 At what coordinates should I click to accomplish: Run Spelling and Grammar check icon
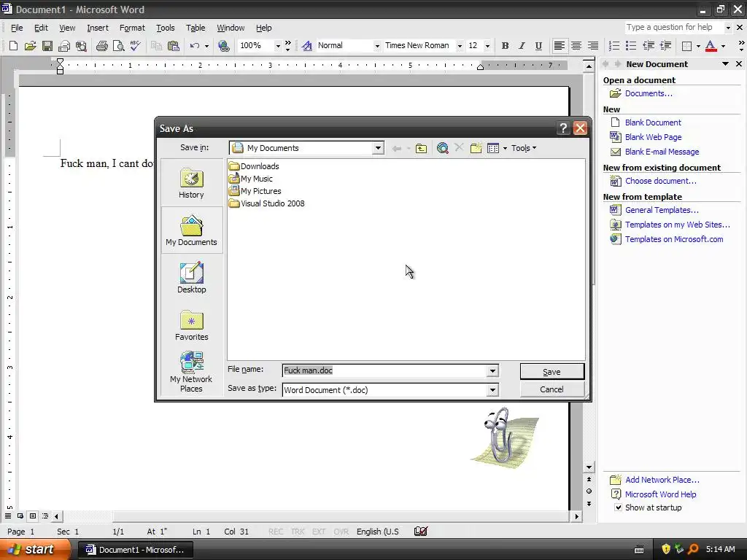(135, 46)
